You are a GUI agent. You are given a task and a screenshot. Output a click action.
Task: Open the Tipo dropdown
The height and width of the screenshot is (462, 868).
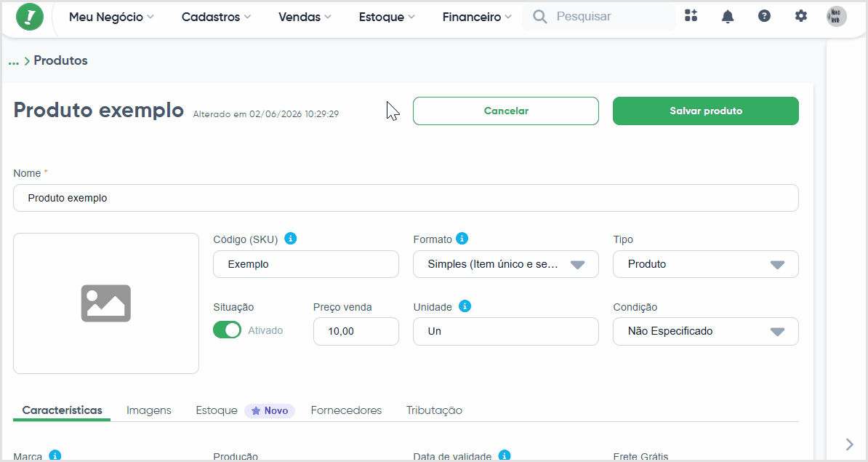point(705,264)
